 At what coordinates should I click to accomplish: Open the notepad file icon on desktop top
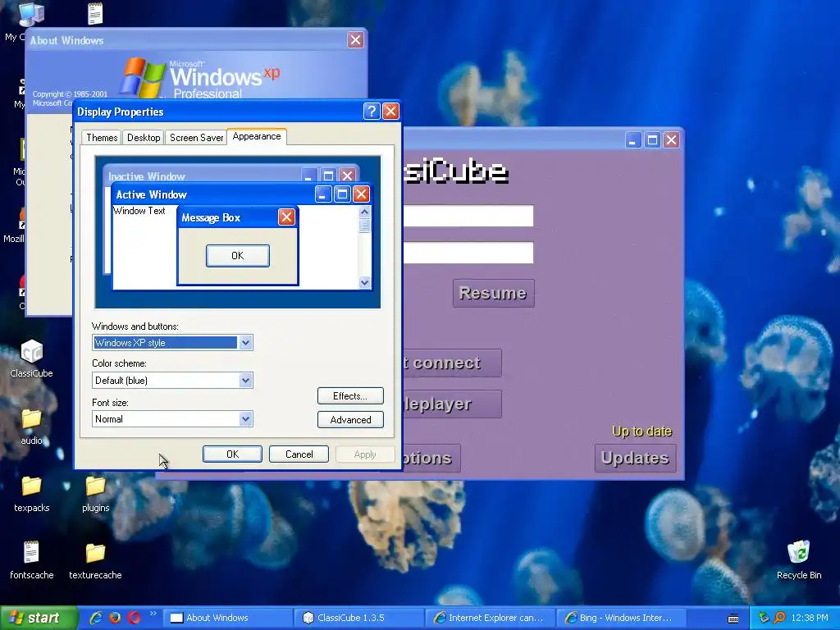pyautogui.click(x=95, y=13)
